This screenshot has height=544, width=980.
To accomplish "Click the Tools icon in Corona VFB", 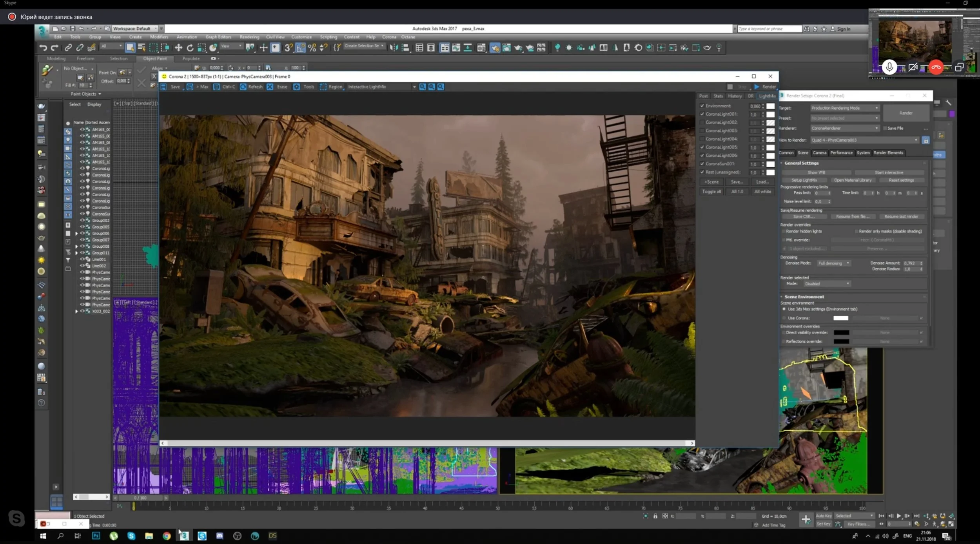I will point(296,87).
